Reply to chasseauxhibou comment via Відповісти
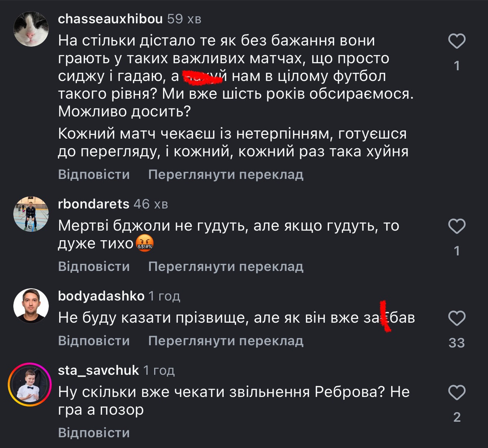The width and height of the screenshot is (488, 448). 94,174
